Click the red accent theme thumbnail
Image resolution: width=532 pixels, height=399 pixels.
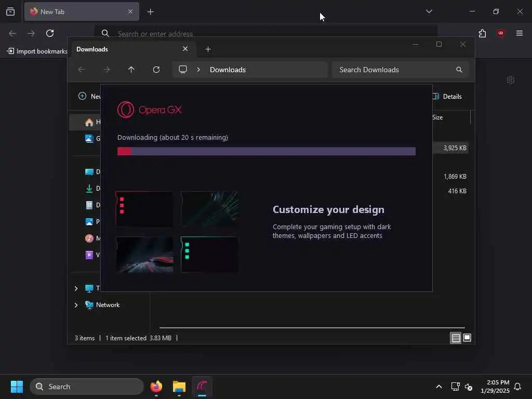pyautogui.click(x=144, y=209)
